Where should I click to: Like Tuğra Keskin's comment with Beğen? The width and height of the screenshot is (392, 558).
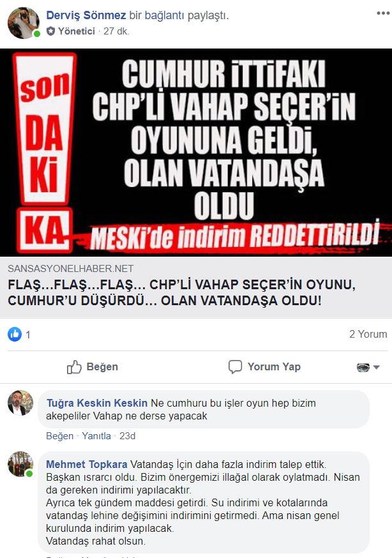60,436
